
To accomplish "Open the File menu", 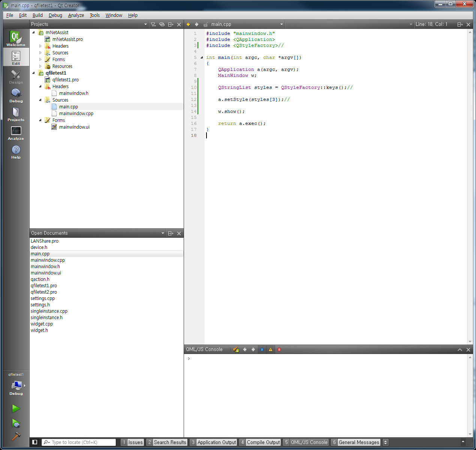I will click(10, 15).
